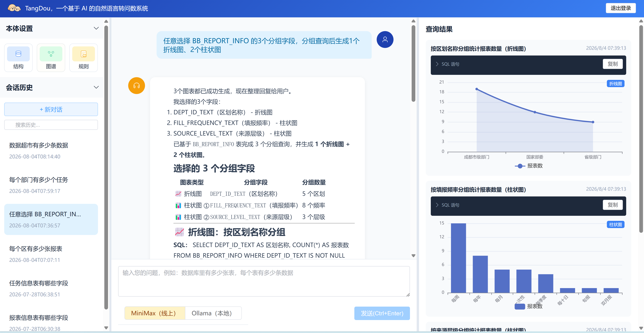Viewport: 644px width, 333px height.
Task: Open the 结构 structure icon
Action: (18, 58)
